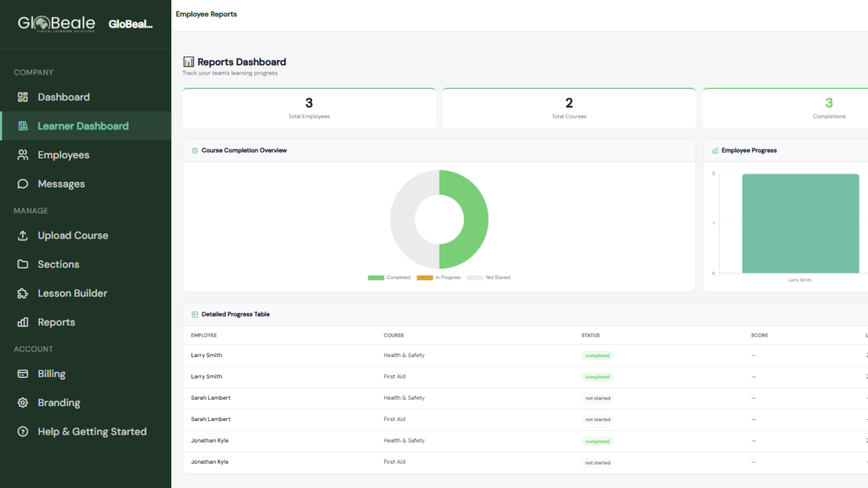The image size is (868, 488).
Task: Click the Messages chat bubble icon
Action: (x=23, y=184)
